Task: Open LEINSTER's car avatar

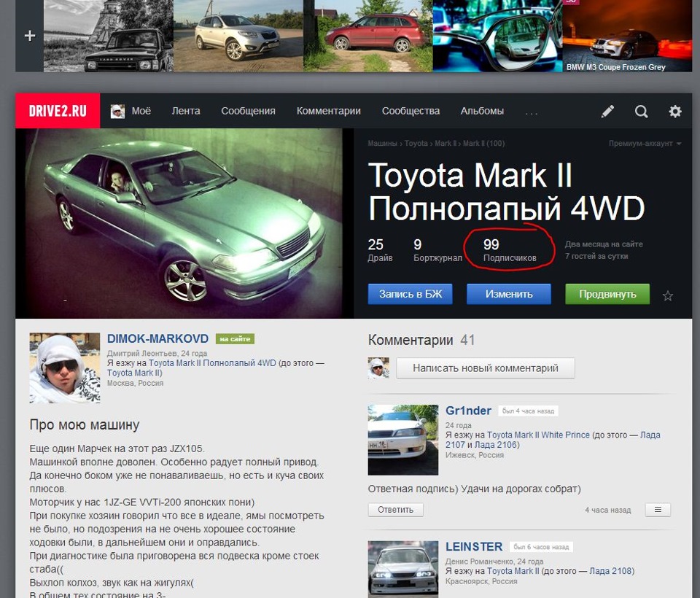Action: (403, 570)
